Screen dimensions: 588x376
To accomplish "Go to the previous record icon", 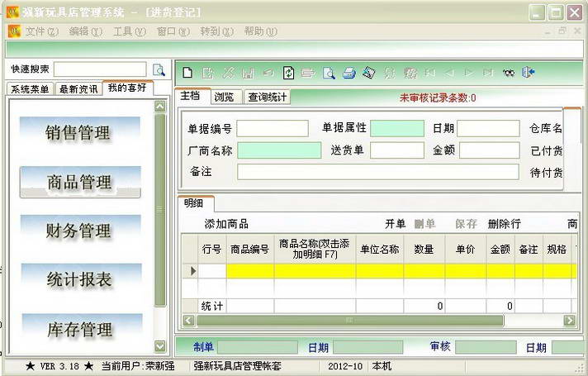I will (449, 72).
